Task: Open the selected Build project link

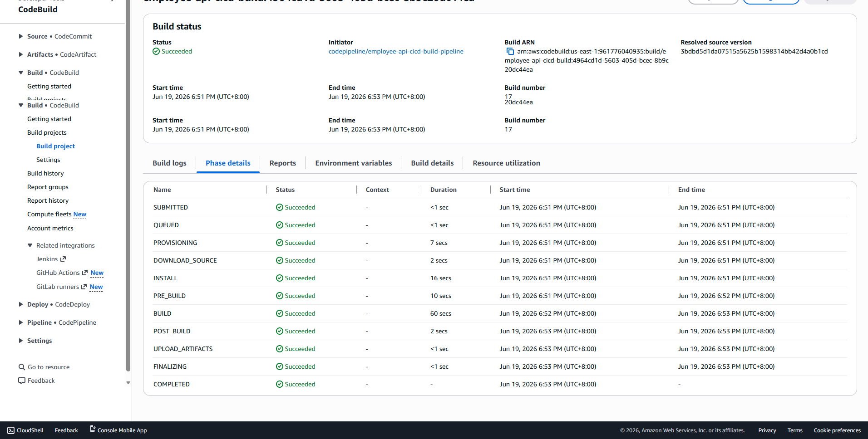Action: [55, 146]
